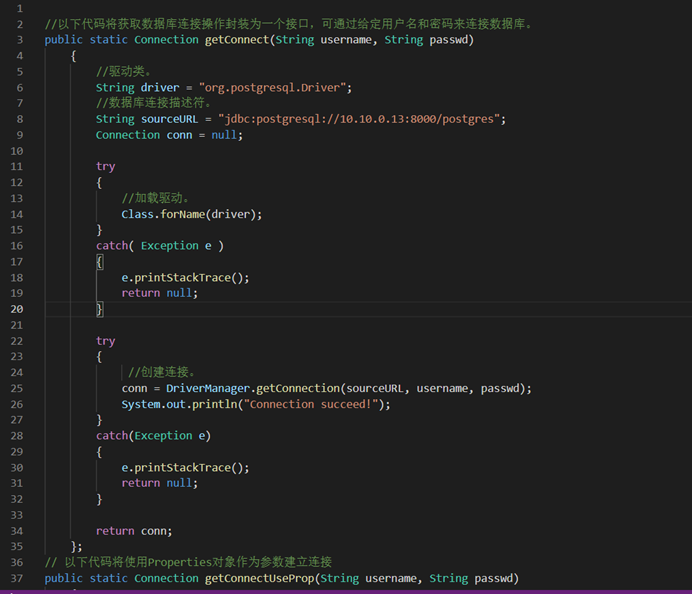Screen dimensions: 692x594
Task: Click the public keyword on line 3
Action: point(64,40)
